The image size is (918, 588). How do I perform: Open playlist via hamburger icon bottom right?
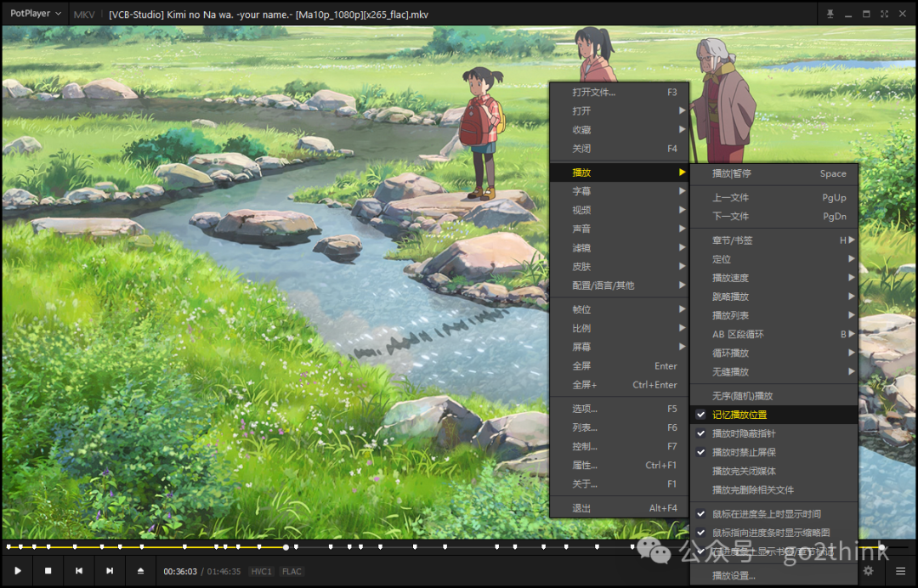[x=900, y=571]
